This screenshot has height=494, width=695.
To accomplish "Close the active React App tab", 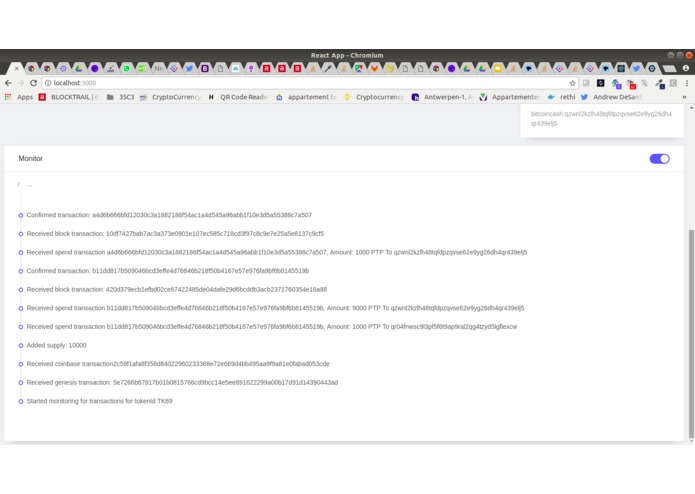I will [x=16, y=68].
